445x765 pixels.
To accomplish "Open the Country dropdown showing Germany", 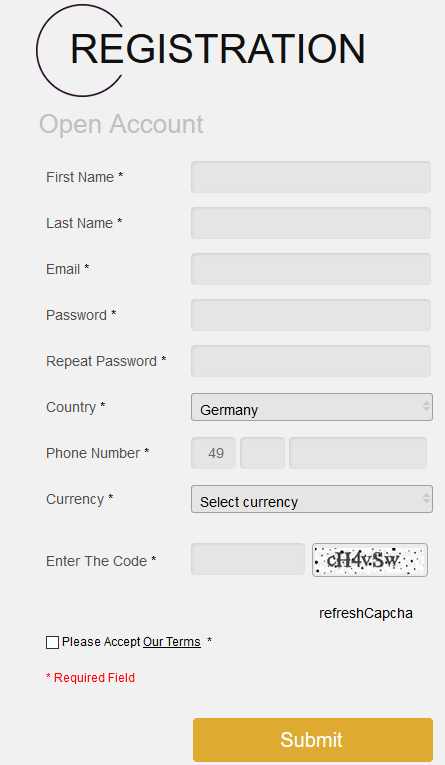I will coord(312,407).
